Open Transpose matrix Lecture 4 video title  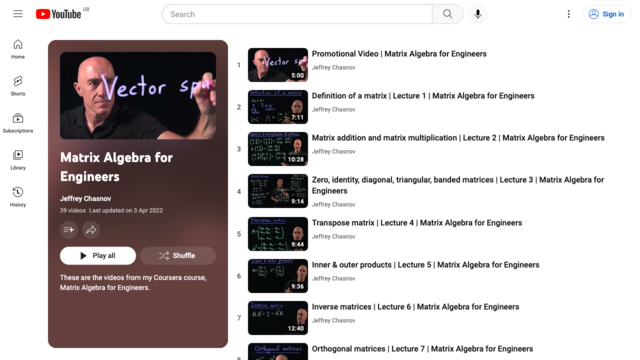417,223
